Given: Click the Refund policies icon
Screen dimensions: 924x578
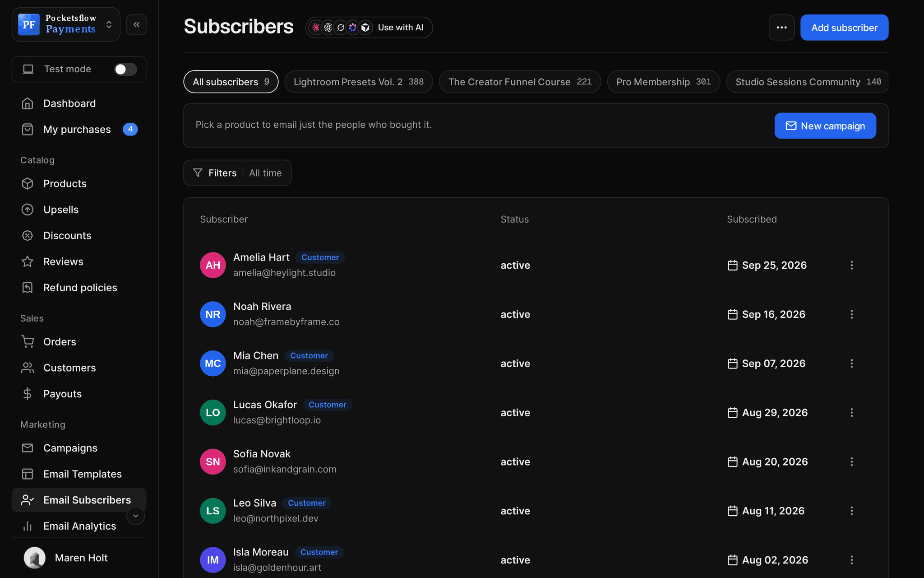Looking at the screenshot, I should pyautogui.click(x=28, y=288).
